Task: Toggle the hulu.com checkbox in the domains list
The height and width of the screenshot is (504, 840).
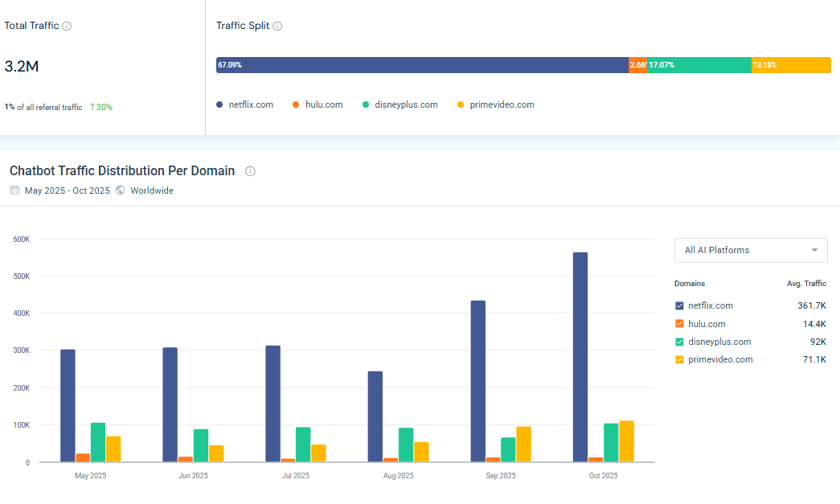Action: pyautogui.click(x=681, y=323)
